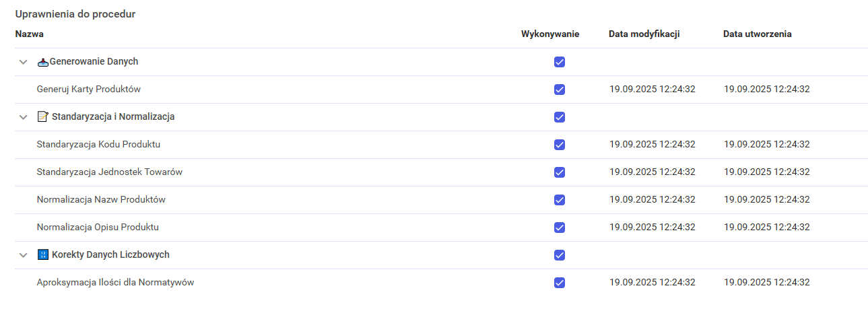Select the Generuj Karty Produktów row
The width and height of the screenshot is (868, 311).
click(89, 90)
